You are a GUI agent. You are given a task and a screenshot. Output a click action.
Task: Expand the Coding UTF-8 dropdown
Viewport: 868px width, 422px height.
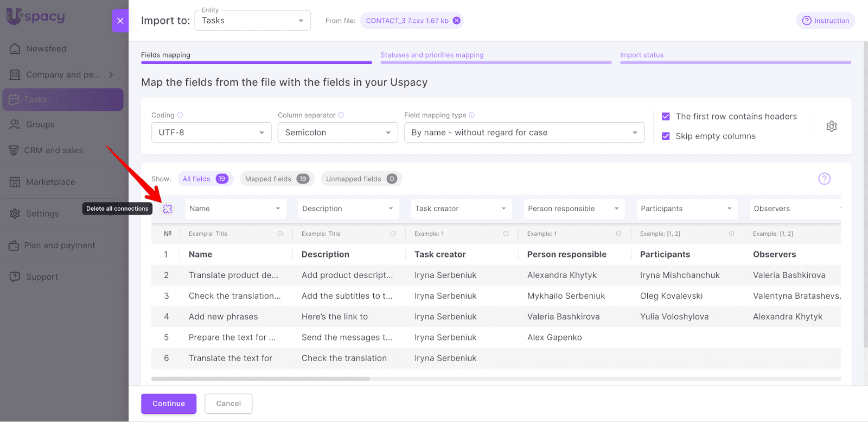click(211, 133)
